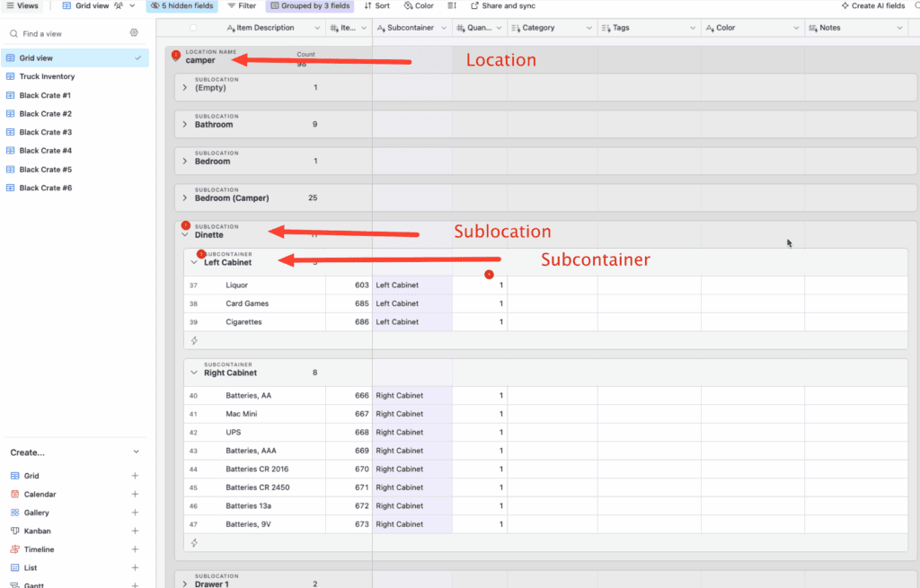Open the Category column dropdown arrow
The width and height of the screenshot is (920, 588).
point(590,28)
